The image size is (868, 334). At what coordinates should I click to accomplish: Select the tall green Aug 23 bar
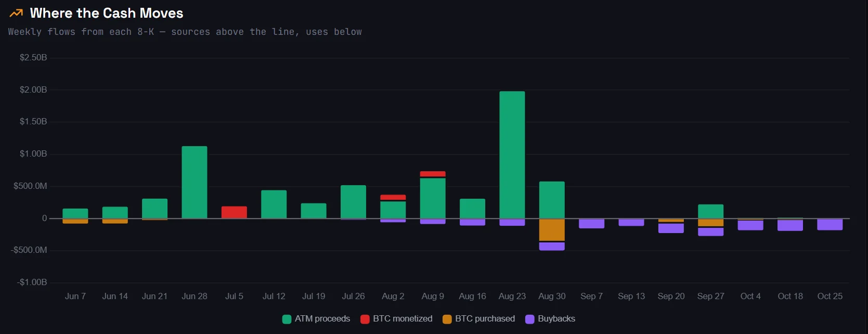tap(512, 155)
